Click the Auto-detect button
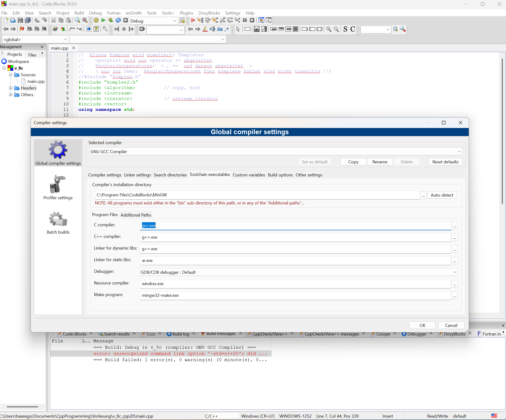The image size is (506, 420). [x=442, y=195]
